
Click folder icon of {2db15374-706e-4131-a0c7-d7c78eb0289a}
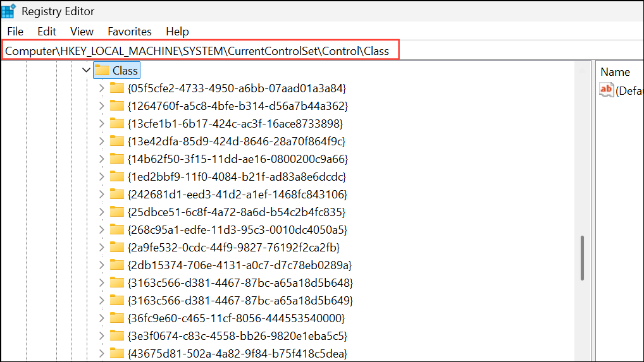[x=117, y=265]
